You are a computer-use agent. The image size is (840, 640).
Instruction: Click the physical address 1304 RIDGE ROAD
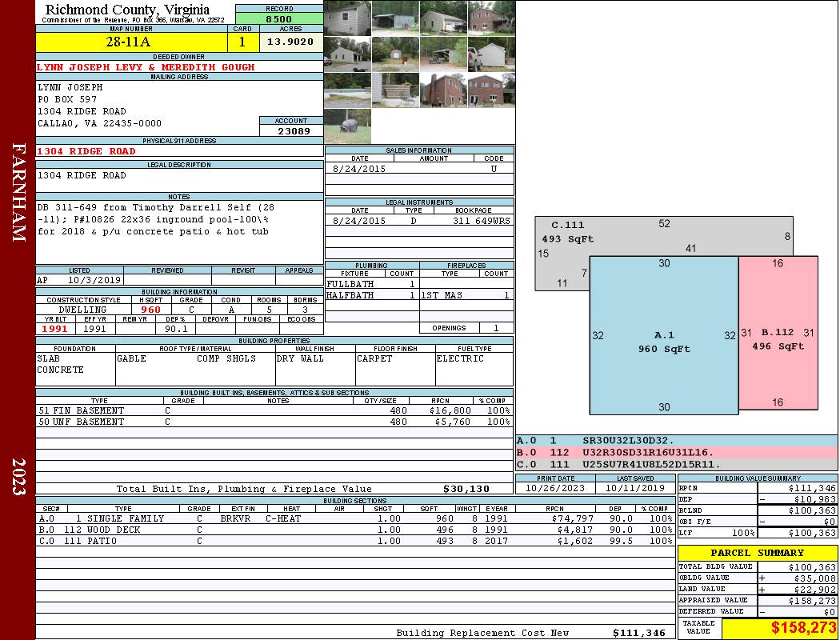pyautogui.click(x=86, y=151)
